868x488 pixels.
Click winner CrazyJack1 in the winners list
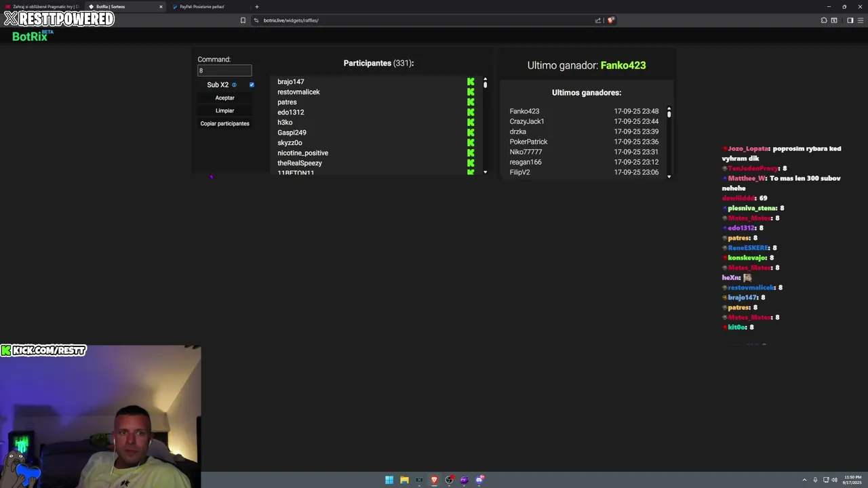527,121
